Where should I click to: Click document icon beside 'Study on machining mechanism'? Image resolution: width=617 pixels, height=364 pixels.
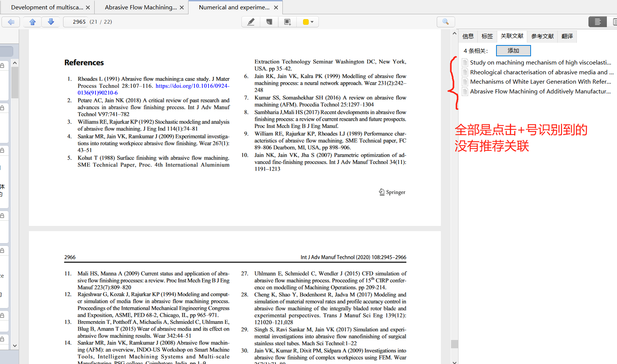(x=465, y=62)
